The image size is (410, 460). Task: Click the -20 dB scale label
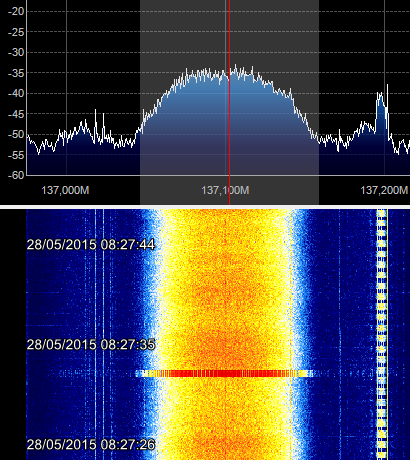click(x=16, y=11)
